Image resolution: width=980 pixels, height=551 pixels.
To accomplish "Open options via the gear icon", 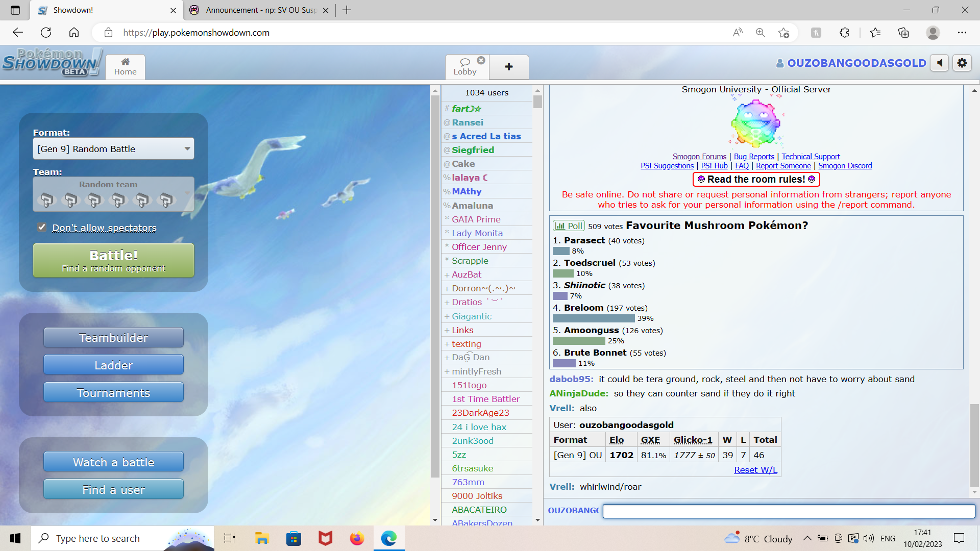I will 962,63.
